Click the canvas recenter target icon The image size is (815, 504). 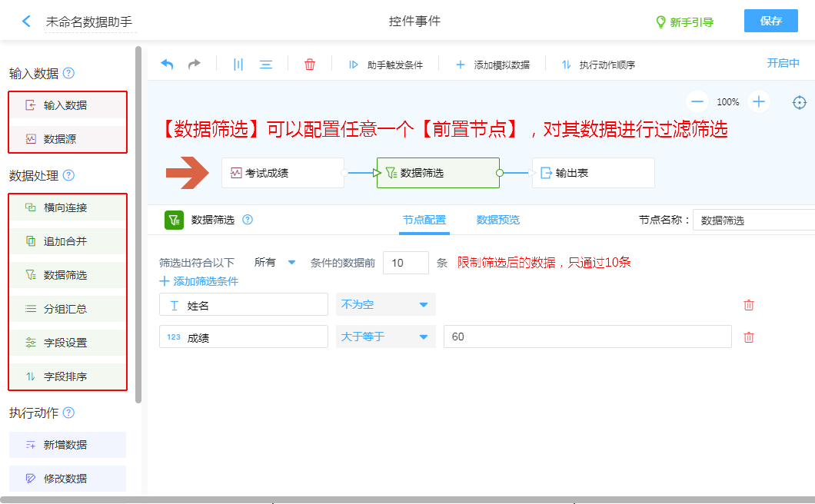click(x=800, y=102)
